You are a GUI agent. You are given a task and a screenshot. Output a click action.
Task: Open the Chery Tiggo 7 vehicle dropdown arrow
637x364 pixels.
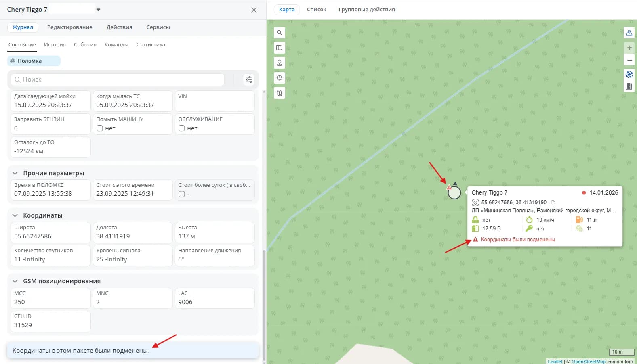tap(98, 10)
